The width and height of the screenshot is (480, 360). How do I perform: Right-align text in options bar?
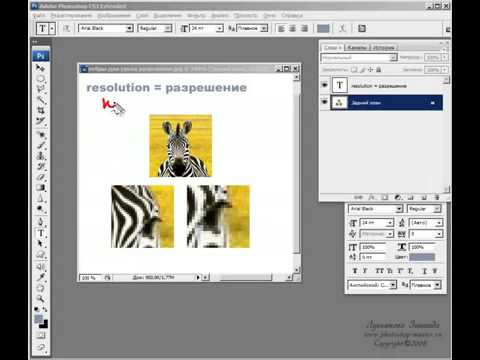click(304, 28)
